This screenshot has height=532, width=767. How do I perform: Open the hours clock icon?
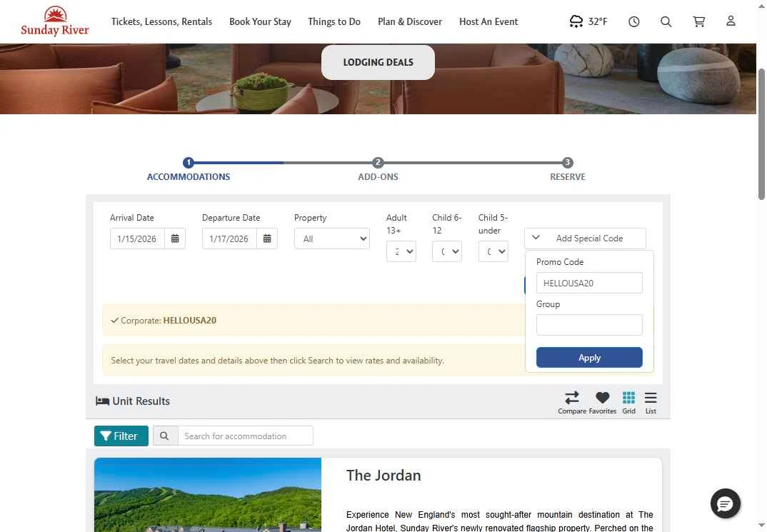634,21
